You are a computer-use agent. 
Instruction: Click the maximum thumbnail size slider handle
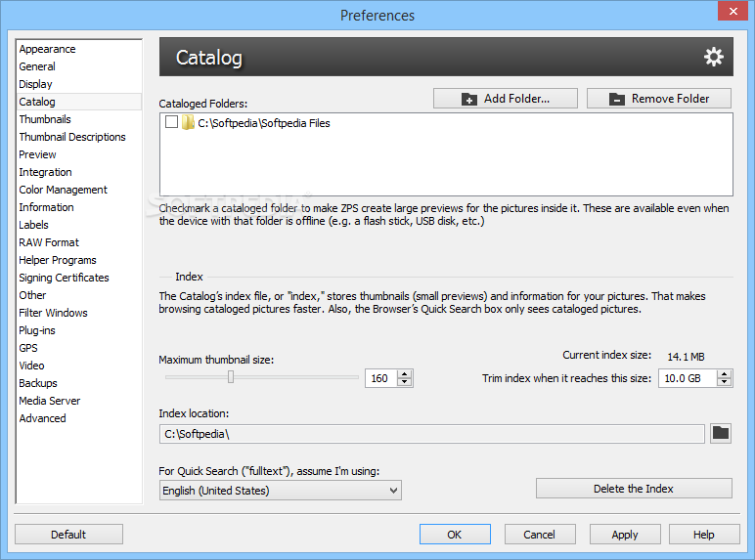(x=231, y=377)
